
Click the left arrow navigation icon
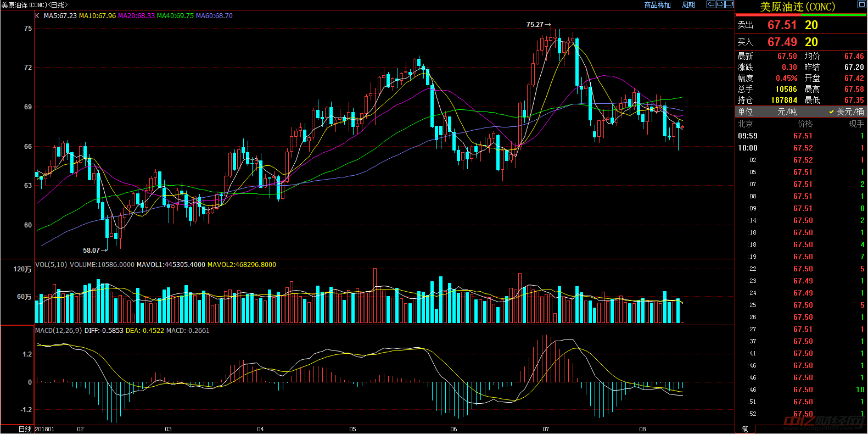pyautogui.click(x=711, y=4)
